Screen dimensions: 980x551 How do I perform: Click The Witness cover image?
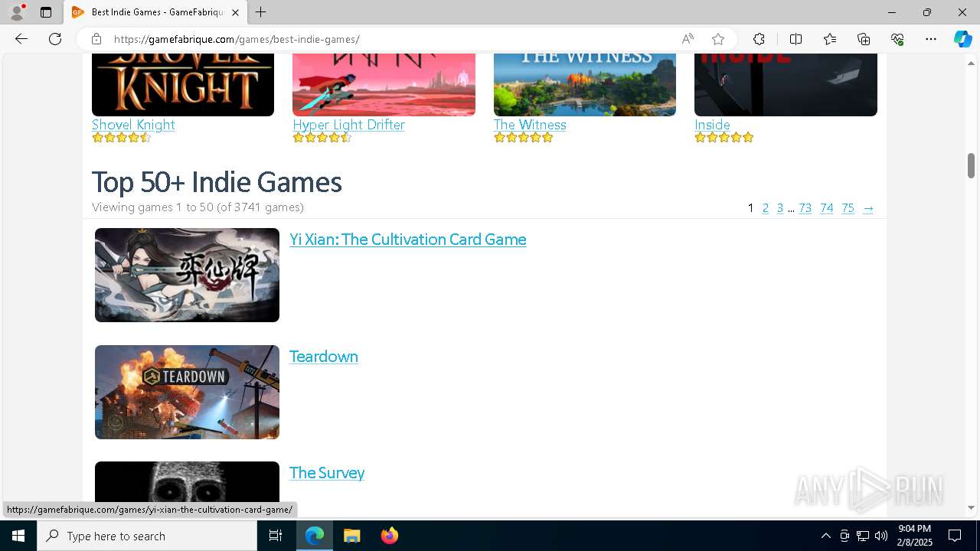[585, 85]
